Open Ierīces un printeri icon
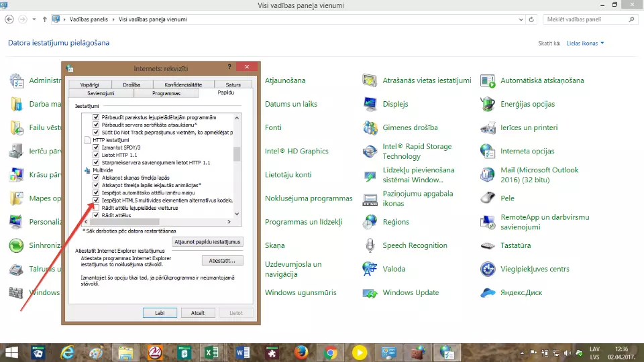 pyautogui.click(x=488, y=127)
